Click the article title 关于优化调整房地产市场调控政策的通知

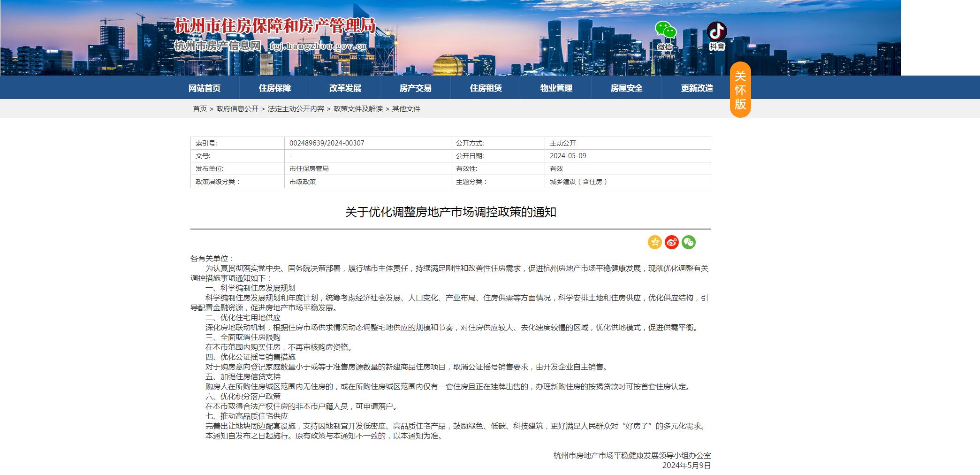pyautogui.click(x=451, y=212)
